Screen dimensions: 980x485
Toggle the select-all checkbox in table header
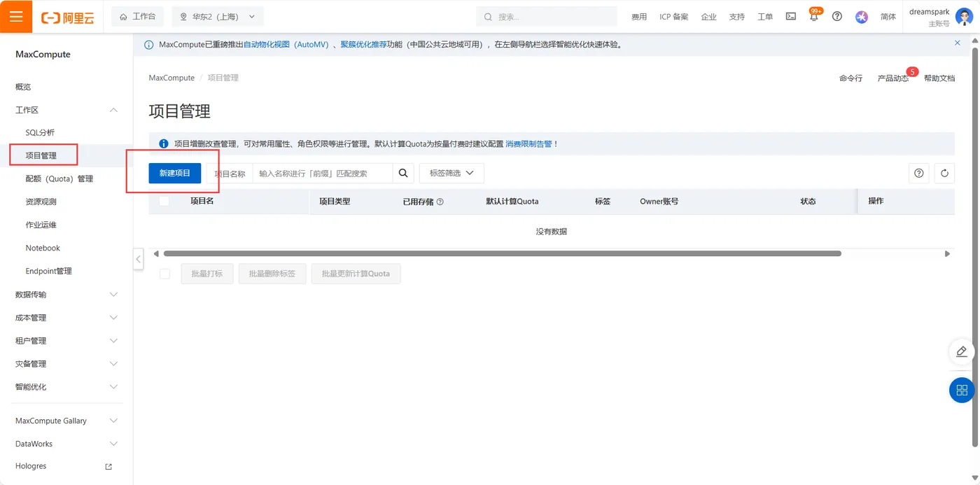click(164, 201)
